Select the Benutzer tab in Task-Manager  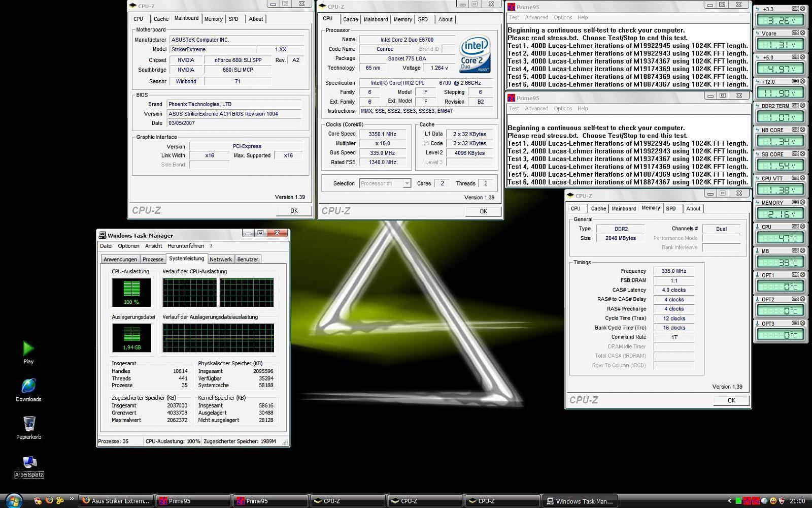tap(248, 259)
